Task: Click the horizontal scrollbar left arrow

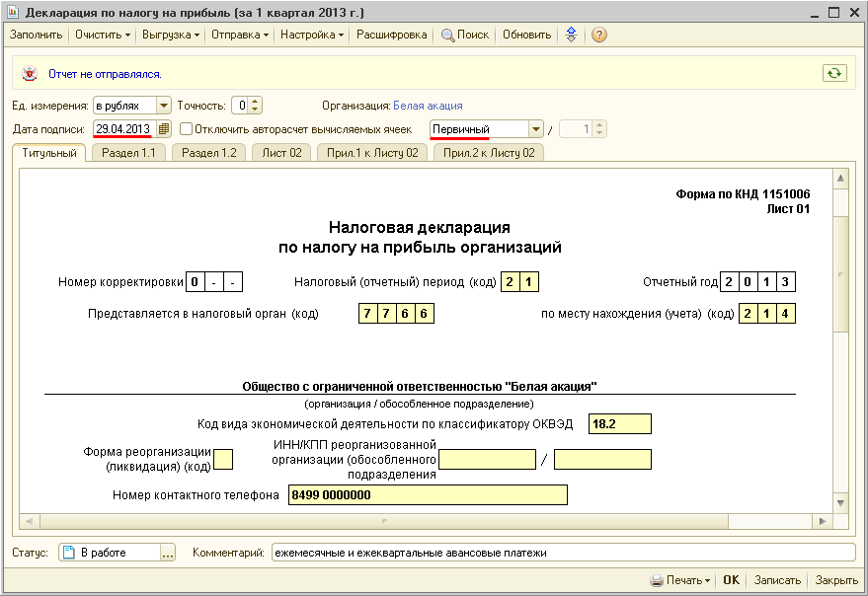Action: point(30,521)
